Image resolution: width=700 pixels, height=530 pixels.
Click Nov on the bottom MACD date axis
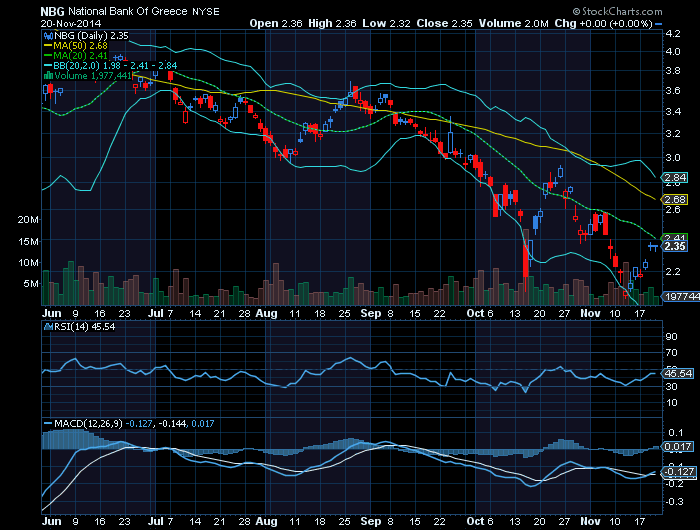tap(590, 522)
